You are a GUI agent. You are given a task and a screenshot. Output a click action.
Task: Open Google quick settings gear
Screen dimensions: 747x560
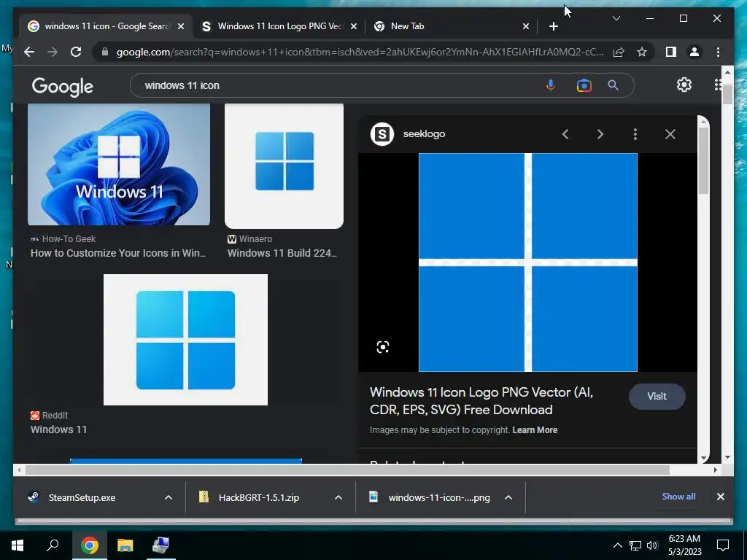click(684, 85)
